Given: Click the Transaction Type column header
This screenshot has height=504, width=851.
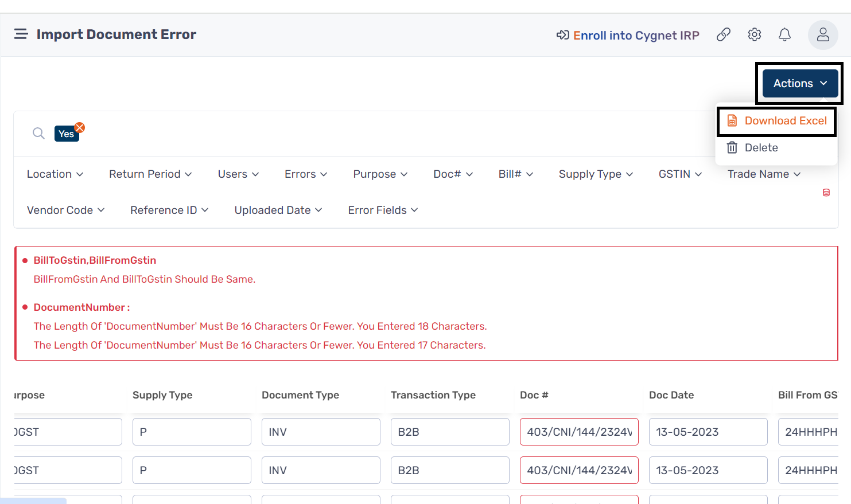Looking at the screenshot, I should (x=433, y=395).
